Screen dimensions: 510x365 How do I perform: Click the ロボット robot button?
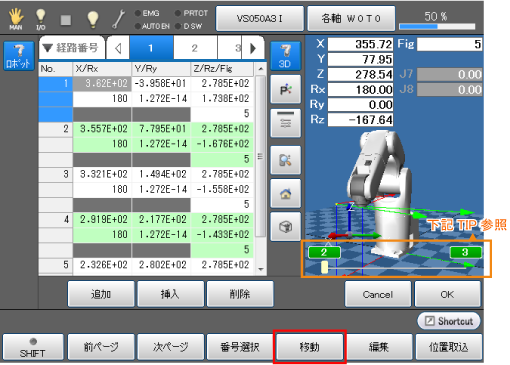(19, 56)
